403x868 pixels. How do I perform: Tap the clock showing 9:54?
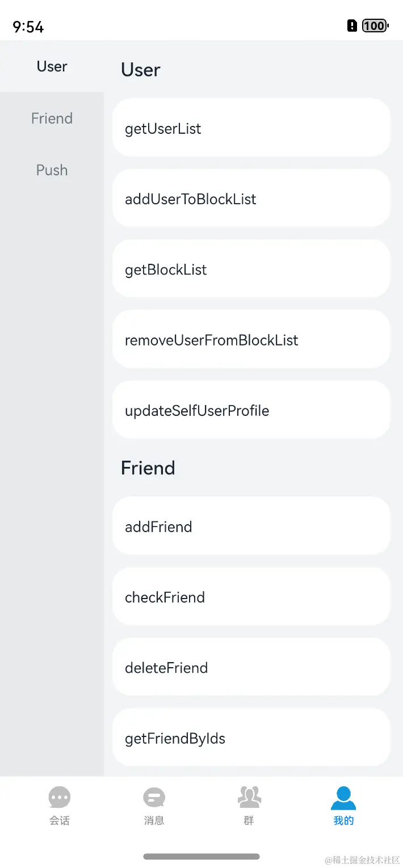pos(27,26)
